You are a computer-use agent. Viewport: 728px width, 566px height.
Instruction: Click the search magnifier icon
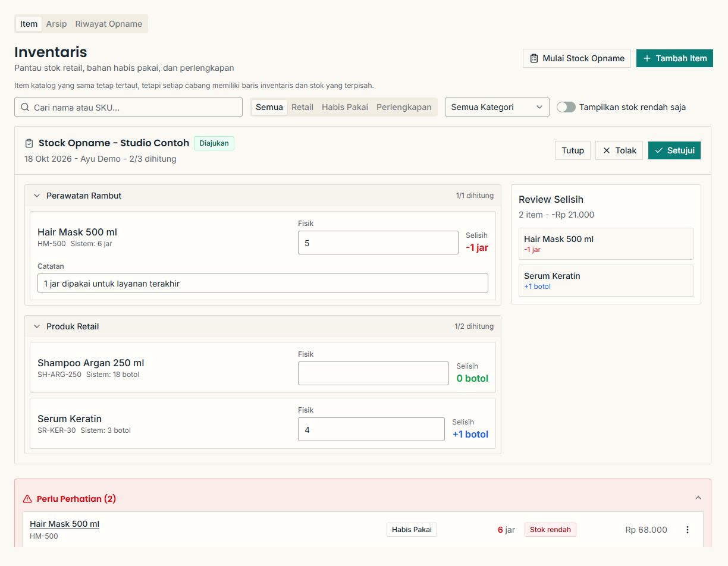[x=25, y=108]
